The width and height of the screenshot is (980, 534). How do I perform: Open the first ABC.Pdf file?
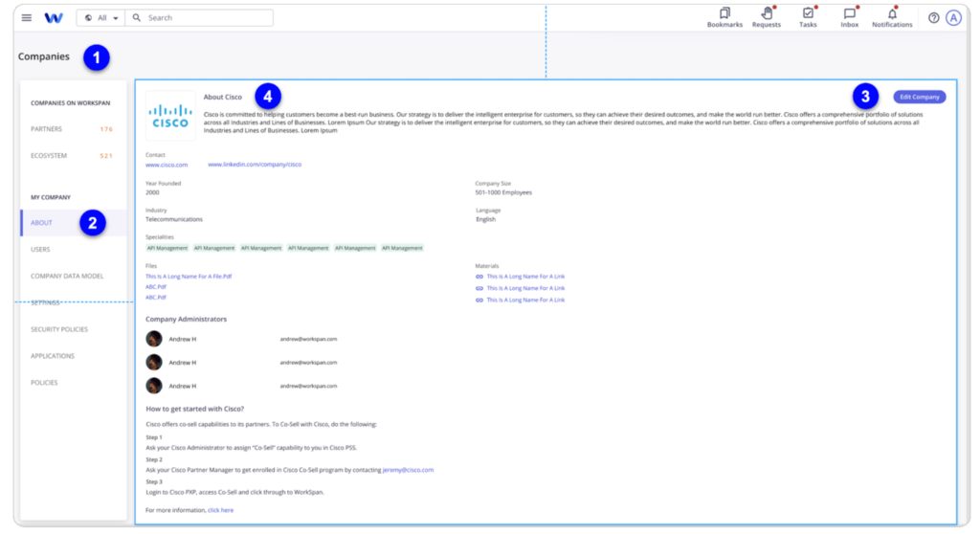156,287
